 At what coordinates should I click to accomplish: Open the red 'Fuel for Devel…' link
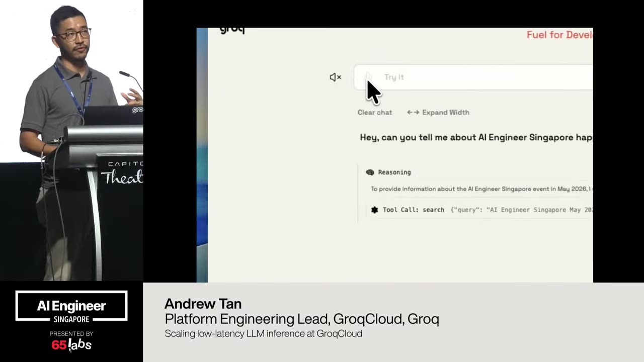point(560,35)
